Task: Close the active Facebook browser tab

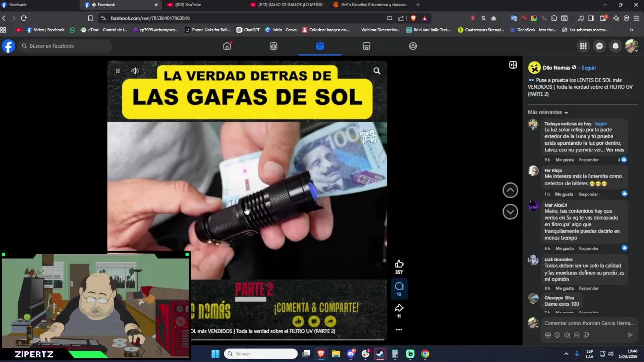Action: tap(156, 5)
